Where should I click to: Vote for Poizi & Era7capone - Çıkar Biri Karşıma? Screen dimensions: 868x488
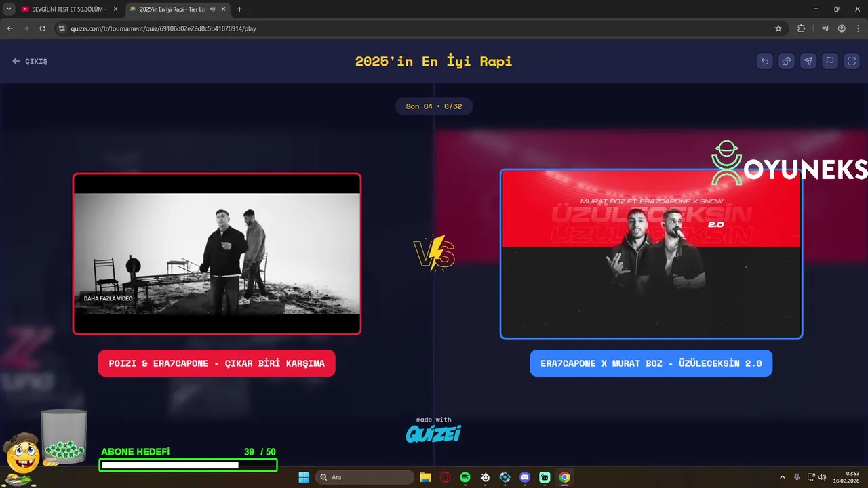[x=217, y=363]
